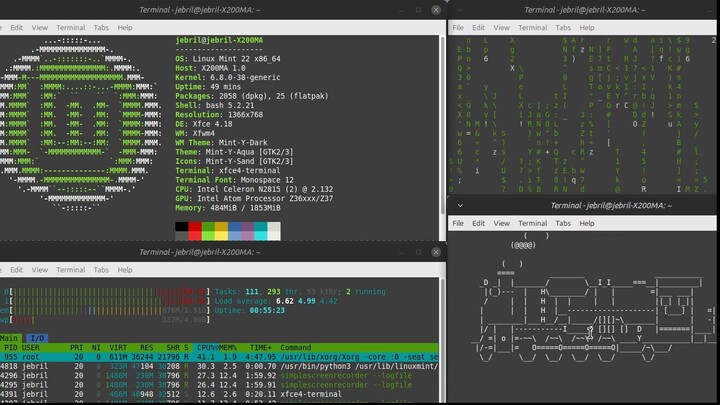
Task: Open Terminal menu in neofetch terminal window
Action: (x=71, y=28)
